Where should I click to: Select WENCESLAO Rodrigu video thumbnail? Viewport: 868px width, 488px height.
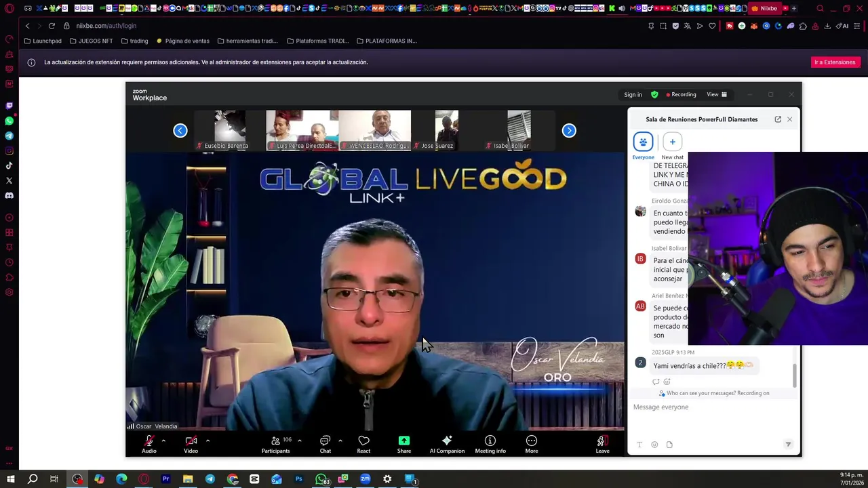click(x=375, y=130)
